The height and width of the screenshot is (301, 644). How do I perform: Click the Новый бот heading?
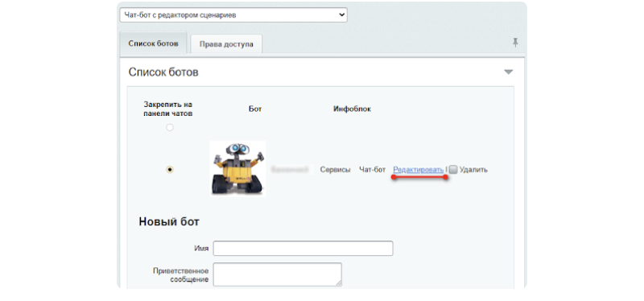[169, 222]
